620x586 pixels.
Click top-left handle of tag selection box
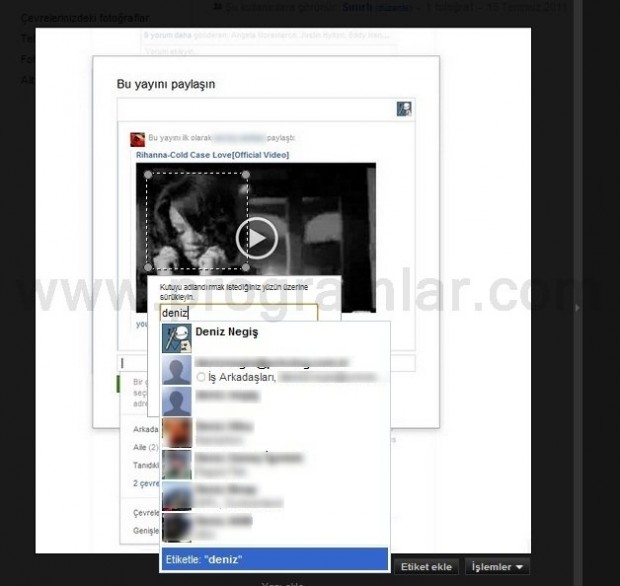[x=148, y=174]
